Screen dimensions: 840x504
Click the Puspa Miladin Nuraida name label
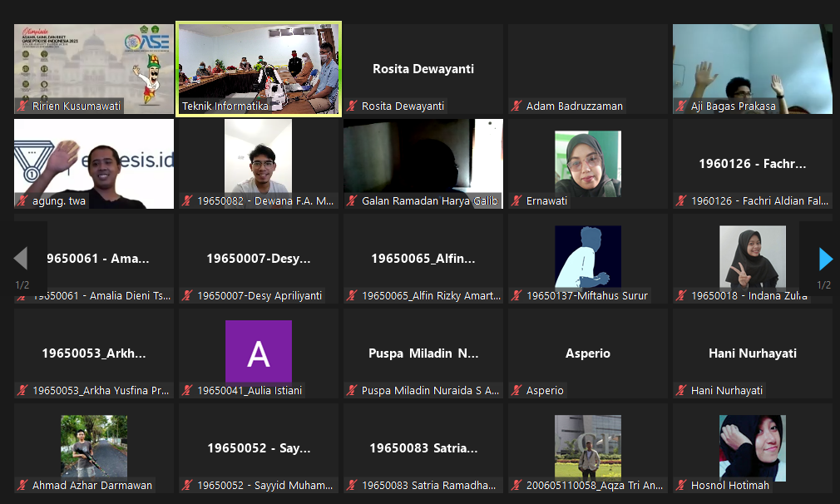(431, 391)
